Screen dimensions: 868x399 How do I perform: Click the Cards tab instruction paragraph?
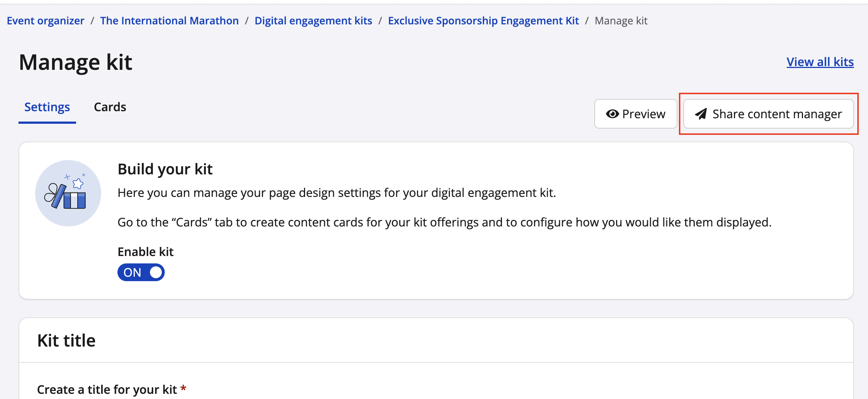tap(444, 222)
